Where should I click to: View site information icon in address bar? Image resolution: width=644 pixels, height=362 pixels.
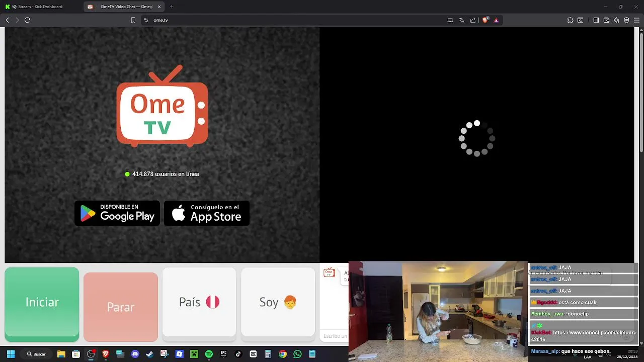146,20
